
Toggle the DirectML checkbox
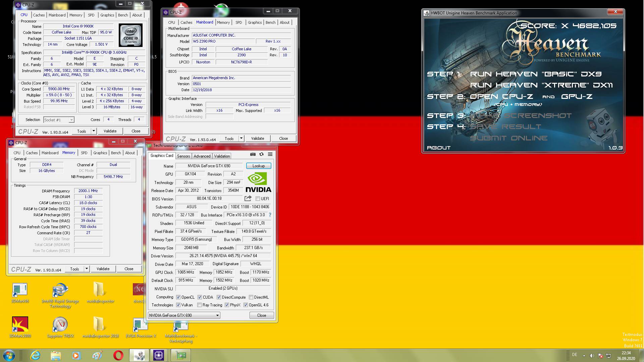click(251, 297)
